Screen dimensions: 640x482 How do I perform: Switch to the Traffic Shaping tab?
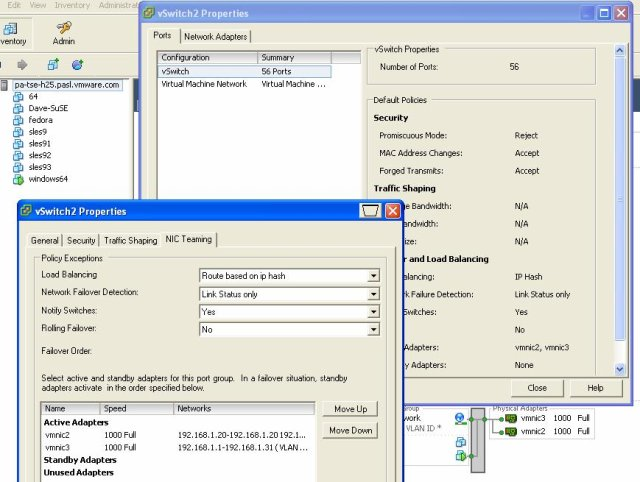131,240
